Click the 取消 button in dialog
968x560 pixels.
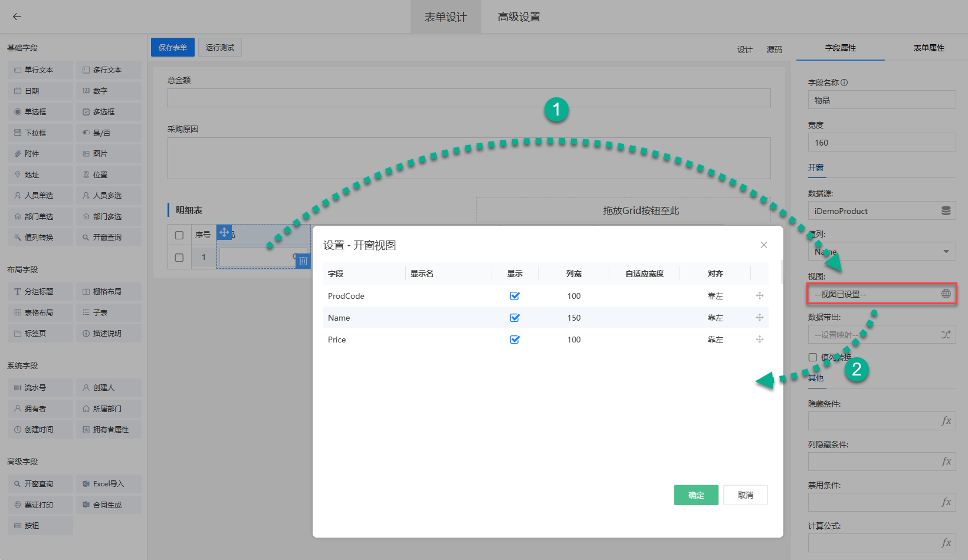(745, 495)
